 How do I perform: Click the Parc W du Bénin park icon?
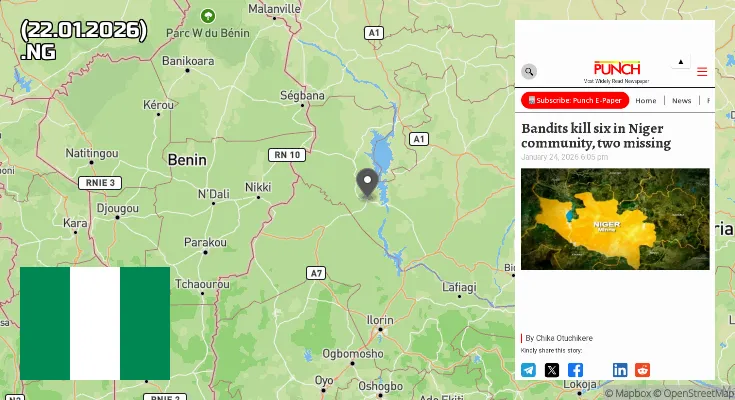pyautogui.click(x=208, y=16)
